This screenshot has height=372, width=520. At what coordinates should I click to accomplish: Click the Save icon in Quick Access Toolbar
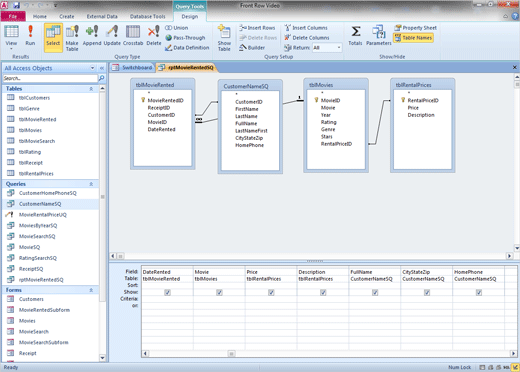click(x=16, y=5)
